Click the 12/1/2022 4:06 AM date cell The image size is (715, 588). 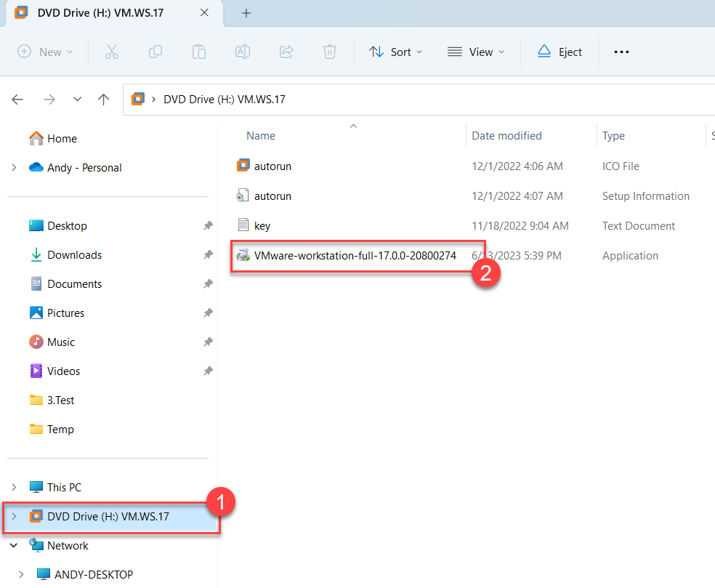517,166
